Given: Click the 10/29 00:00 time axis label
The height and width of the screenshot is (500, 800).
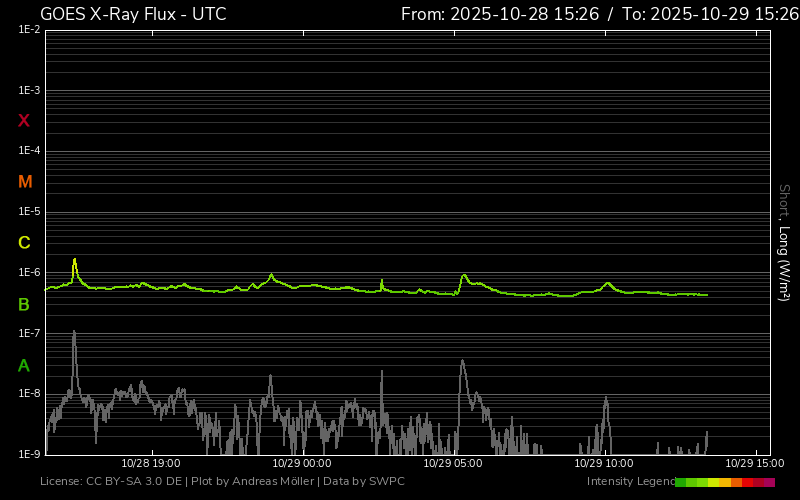Looking at the screenshot, I should (x=302, y=464).
